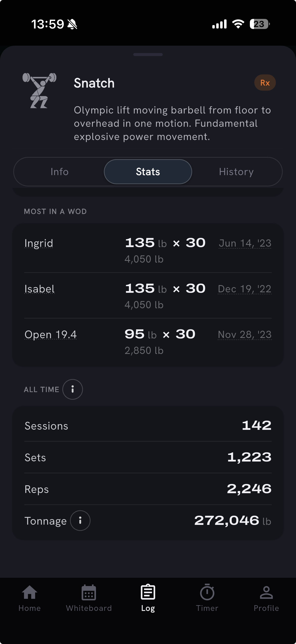Open the Jun 14, '23 date entry

245,243
